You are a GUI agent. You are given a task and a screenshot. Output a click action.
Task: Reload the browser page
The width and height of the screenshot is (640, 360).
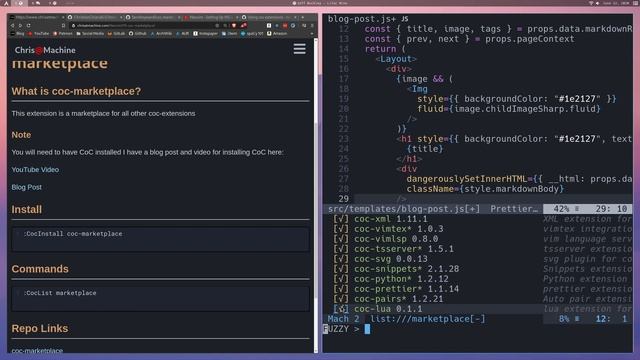coord(28,25)
